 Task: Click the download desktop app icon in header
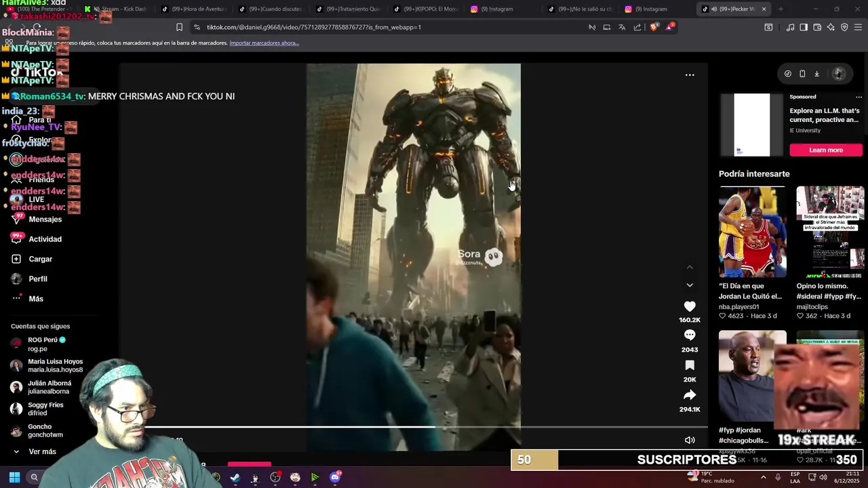(x=816, y=74)
